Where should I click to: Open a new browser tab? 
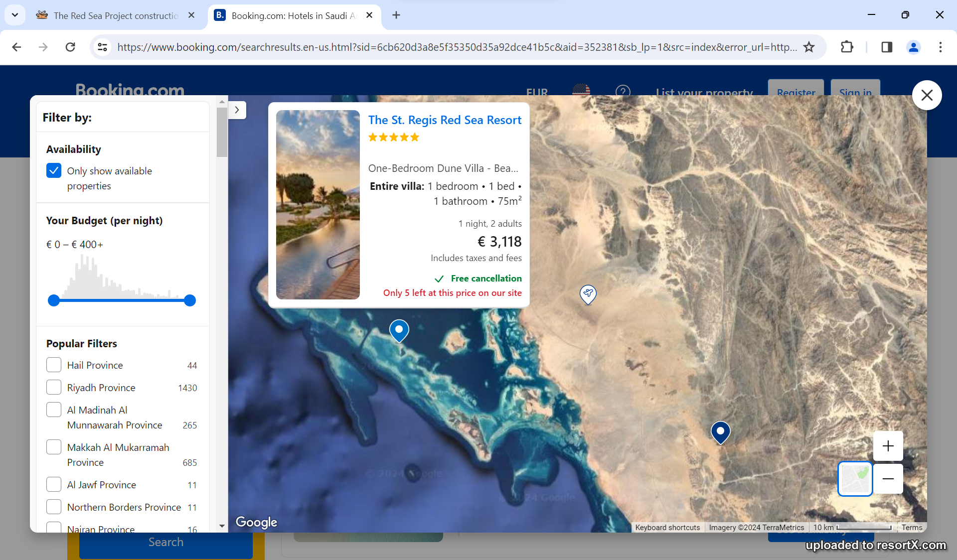[x=396, y=15]
